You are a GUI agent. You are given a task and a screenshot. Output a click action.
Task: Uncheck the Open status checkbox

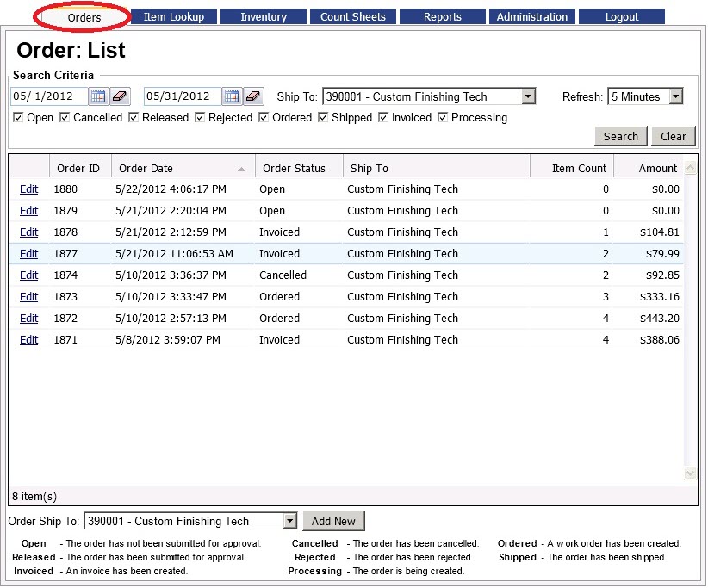coord(18,118)
